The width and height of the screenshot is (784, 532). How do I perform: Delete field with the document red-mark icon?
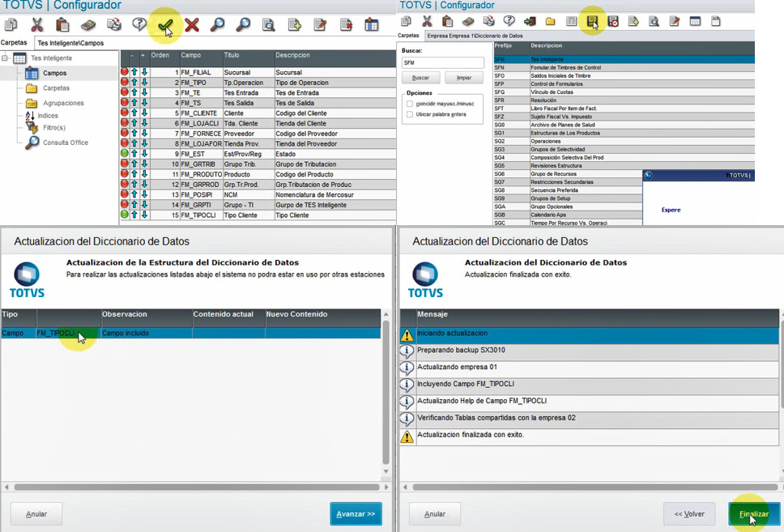coord(346,24)
